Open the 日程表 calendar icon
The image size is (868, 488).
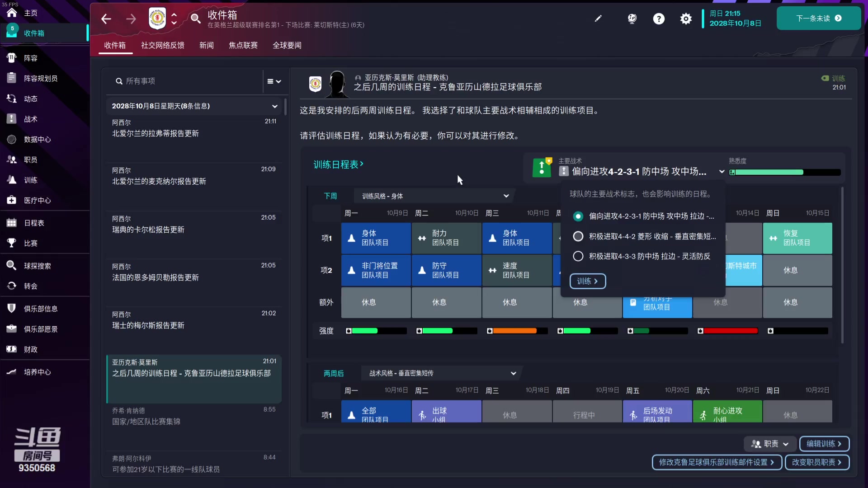[x=12, y=223]
